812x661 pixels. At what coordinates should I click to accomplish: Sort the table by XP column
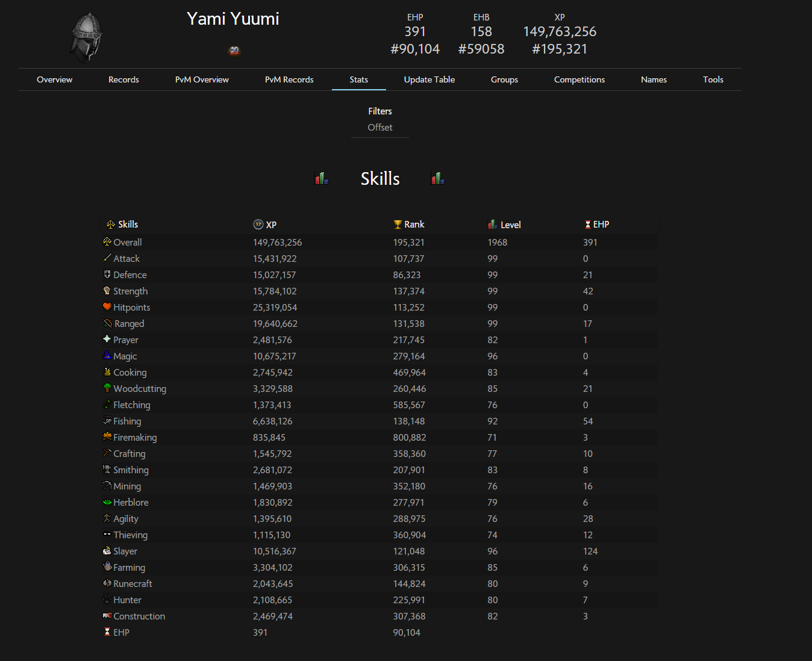point(271,225)
